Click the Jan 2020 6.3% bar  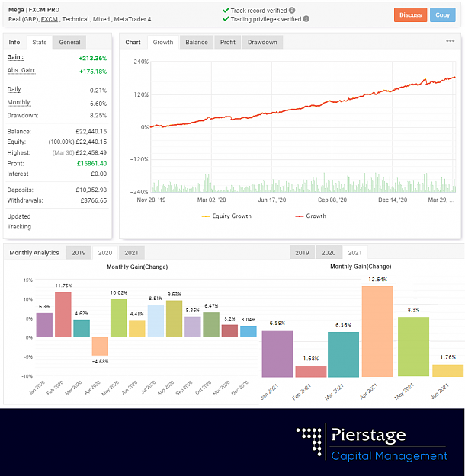click(44, 324)
